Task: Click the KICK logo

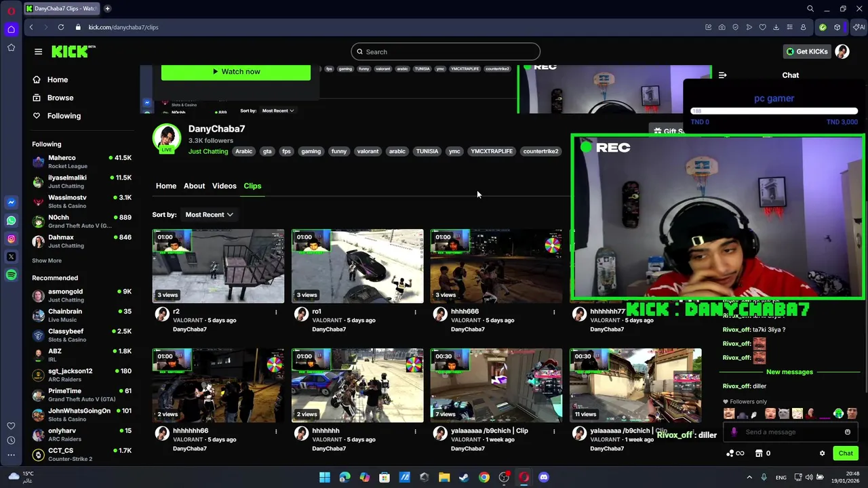Action: (73, 52)
